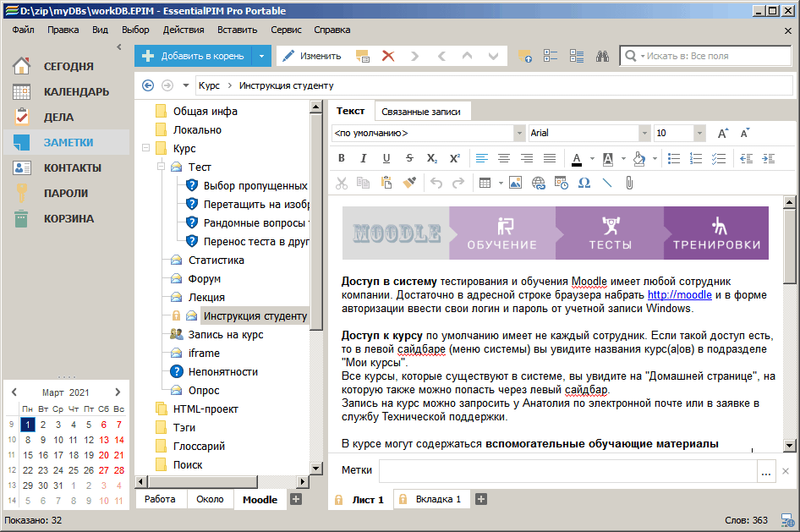The width and height of the screenshot is (800, 532).
Task: Open the ПАРОЛИ module
Action: click(x=66, y=194)
